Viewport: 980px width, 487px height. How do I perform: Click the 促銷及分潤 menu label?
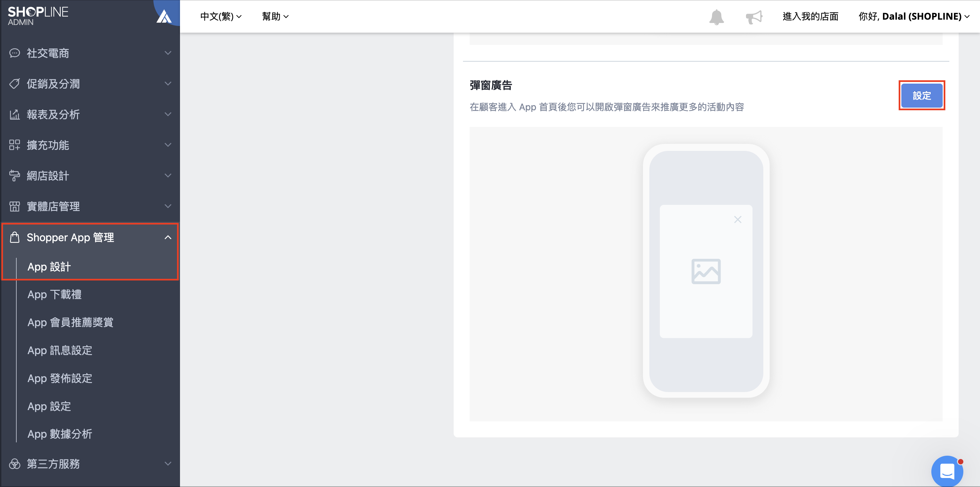tap(53, 84)
